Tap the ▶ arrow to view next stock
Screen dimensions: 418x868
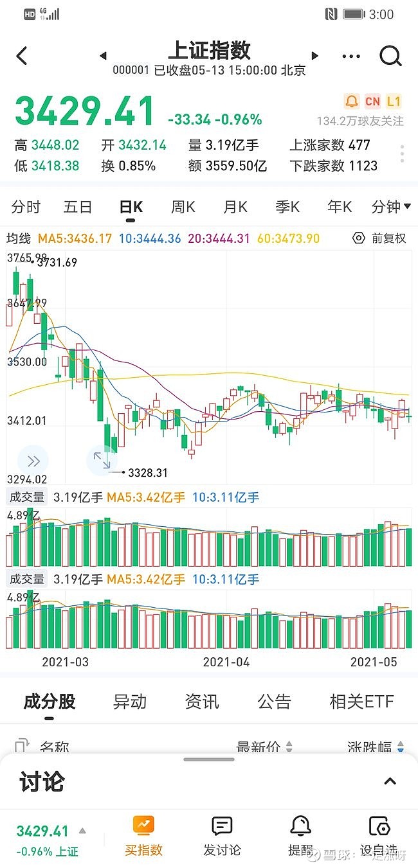314,56
